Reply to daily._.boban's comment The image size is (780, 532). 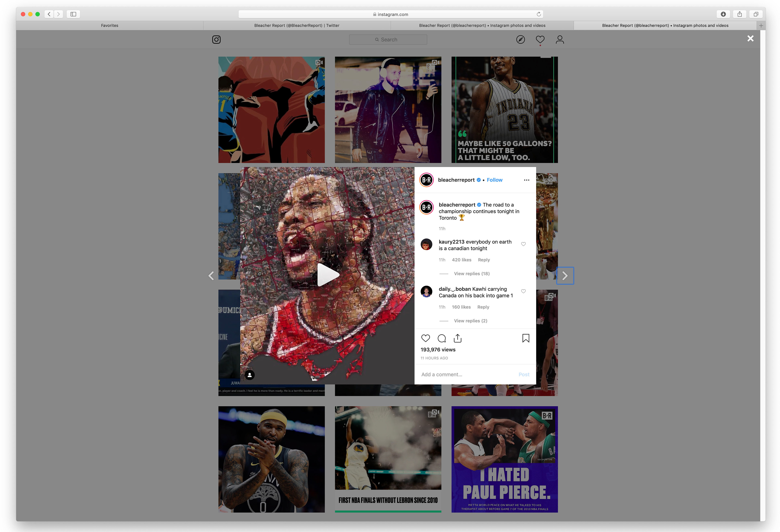click(x=483, y=307)
